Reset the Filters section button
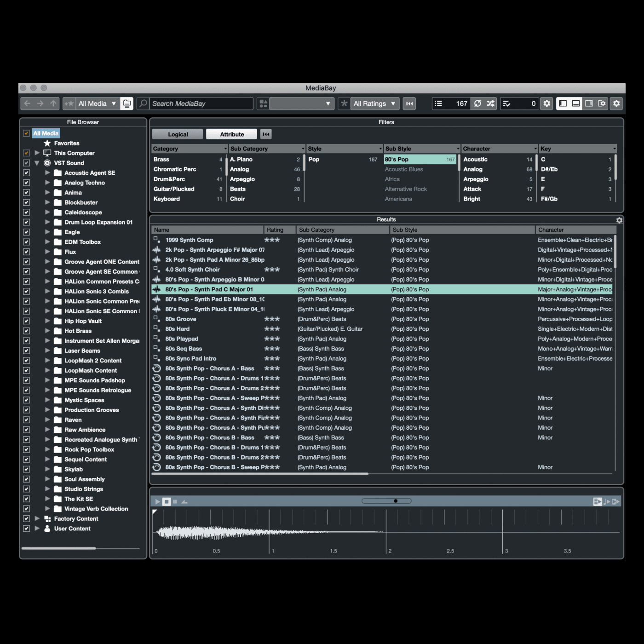Image resolution: width=644 pixels, height=644 pixels. (x=266, y=134)
